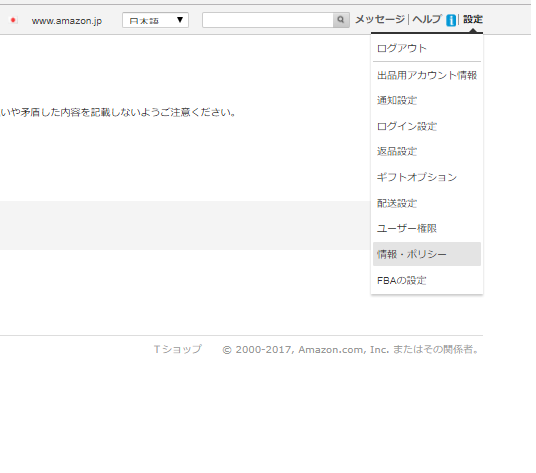This screenshot has width=536, height=473.
Task: Open the 設定 settings menu
Action: click(473, 19)
